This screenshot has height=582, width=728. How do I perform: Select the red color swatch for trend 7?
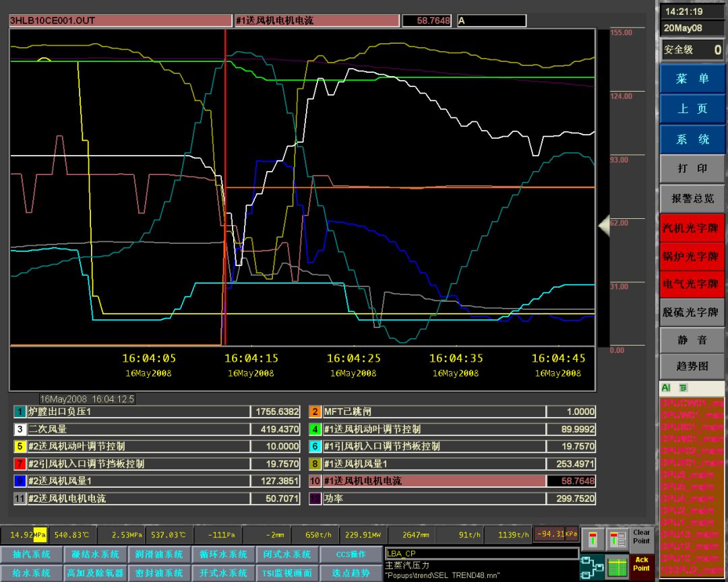tap(20, 463)
